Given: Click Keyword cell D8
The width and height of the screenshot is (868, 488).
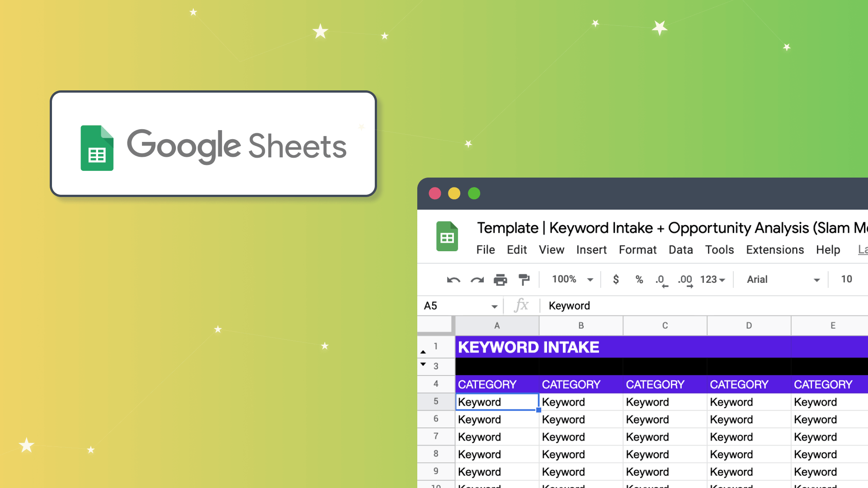Looking at the screenshot, I should (x=749, y=455).
